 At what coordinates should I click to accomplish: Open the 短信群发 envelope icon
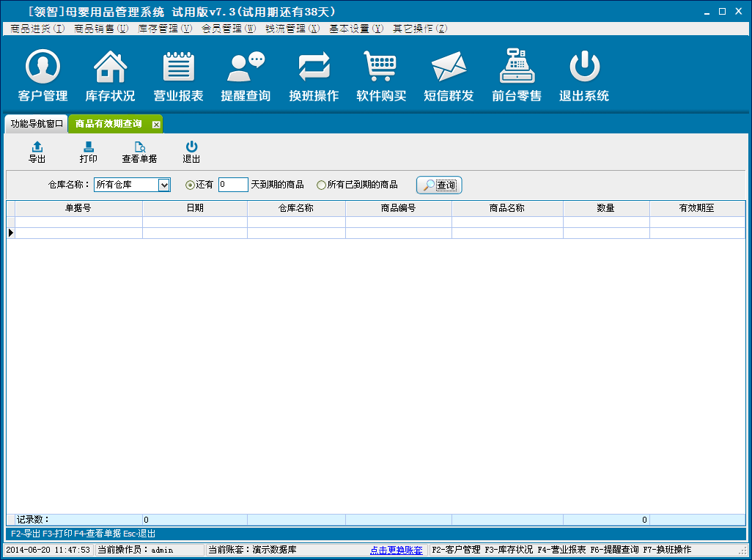[449, 68]
